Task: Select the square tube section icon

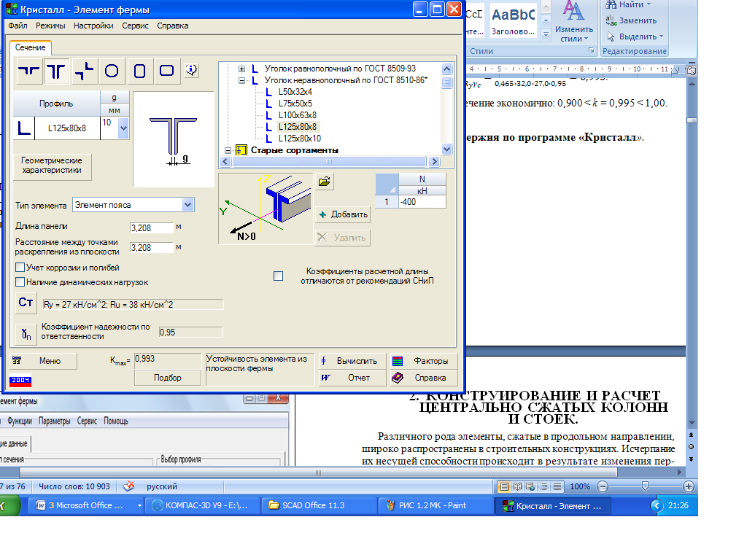Action: [139, 71]
